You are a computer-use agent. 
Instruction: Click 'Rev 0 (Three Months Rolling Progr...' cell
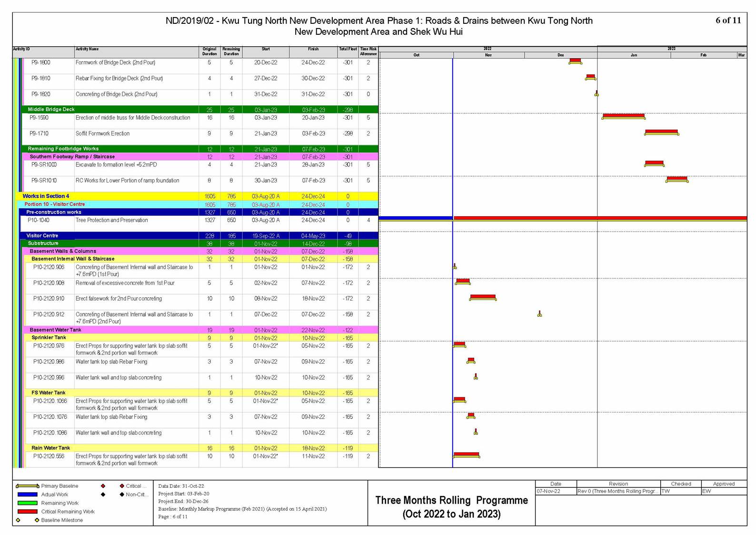pyautogui.click(x=618, y=491)
